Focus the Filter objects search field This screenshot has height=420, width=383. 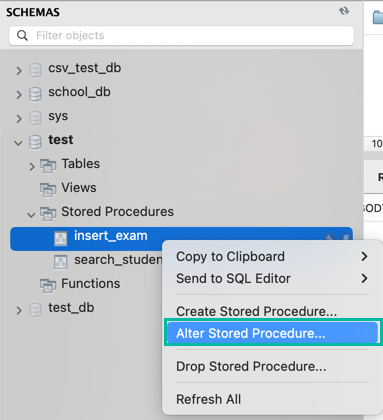click(182, 35)
